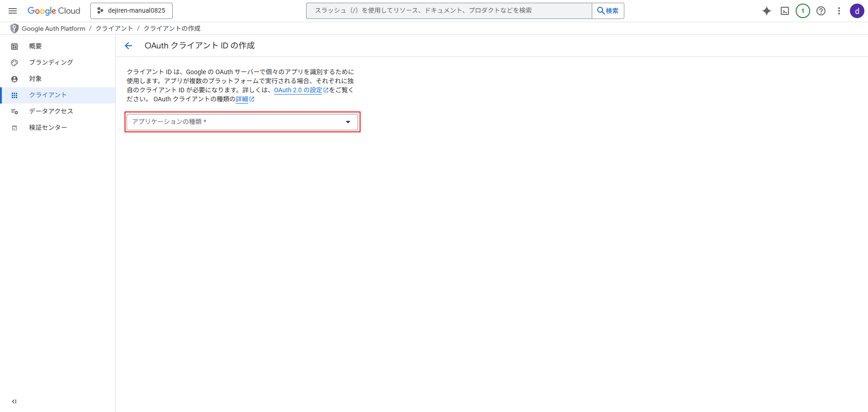Go to データアクセス in the sidebar
This screenshot has height=412, width=868.
point(51,111)
